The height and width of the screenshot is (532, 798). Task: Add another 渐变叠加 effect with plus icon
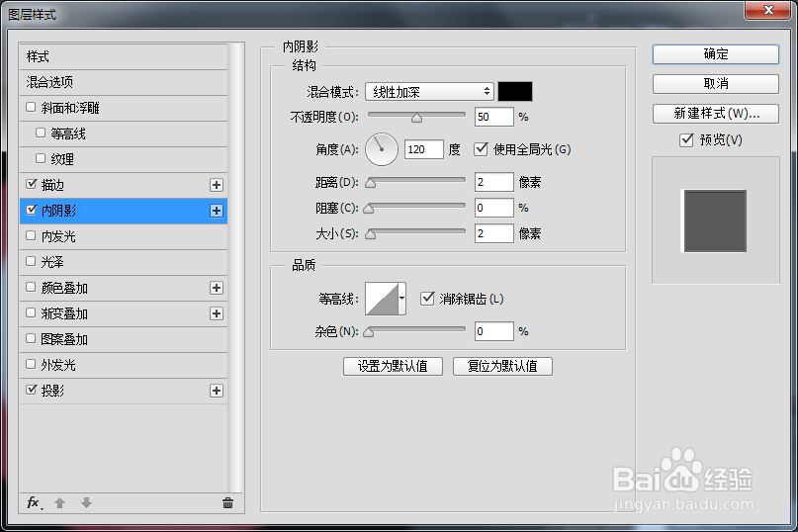click(x=217, y=313)
